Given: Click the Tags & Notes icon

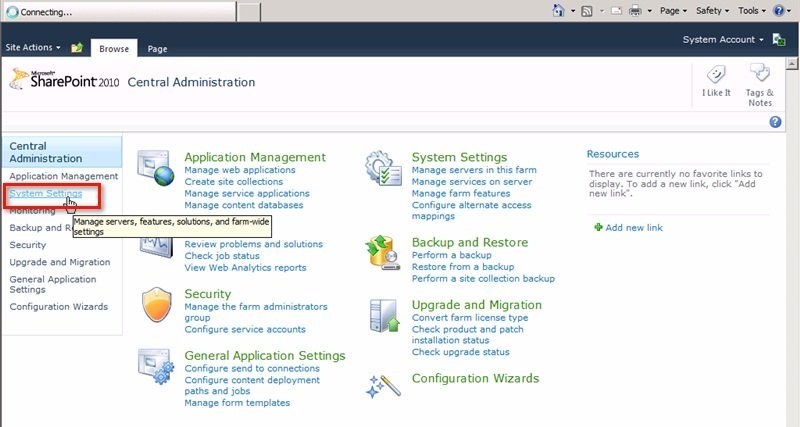Looking at the screenshot, I should point(760,73).
